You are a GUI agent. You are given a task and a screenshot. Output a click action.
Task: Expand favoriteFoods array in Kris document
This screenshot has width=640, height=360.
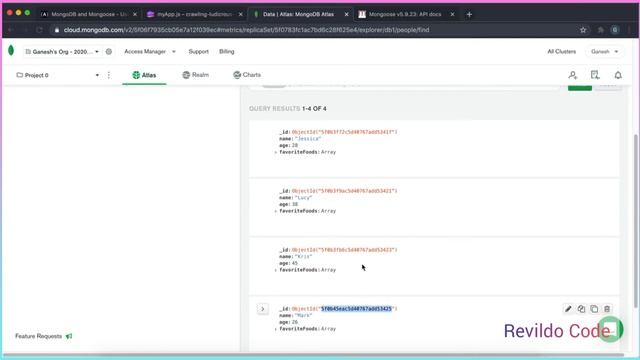[276, 270]
